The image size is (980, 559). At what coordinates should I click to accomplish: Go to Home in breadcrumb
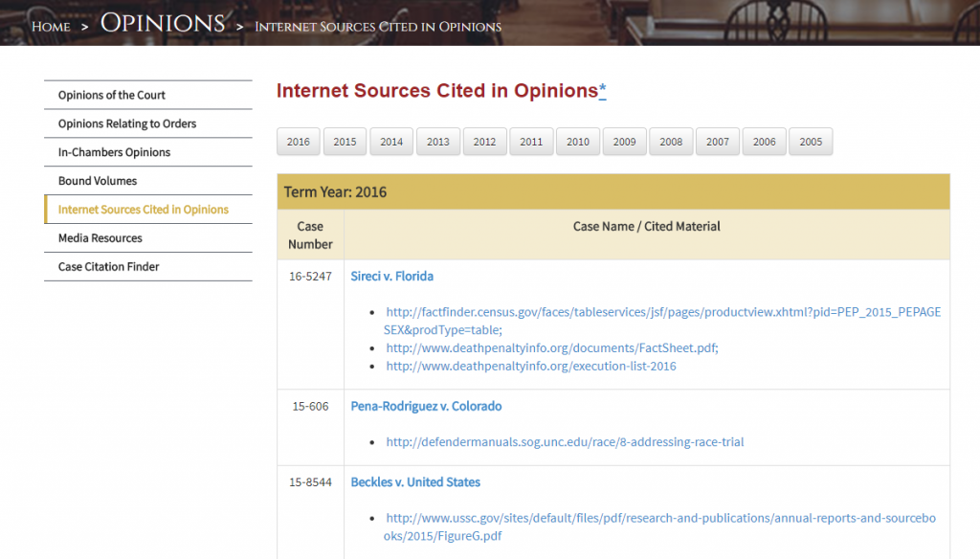(51, 26)
